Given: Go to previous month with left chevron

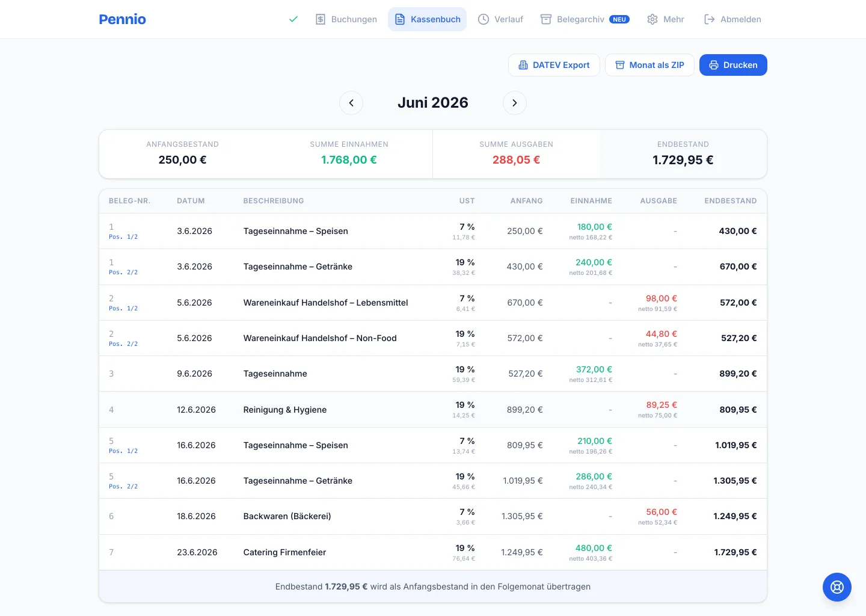Looking at the screenshot, I should pos(351,103).
